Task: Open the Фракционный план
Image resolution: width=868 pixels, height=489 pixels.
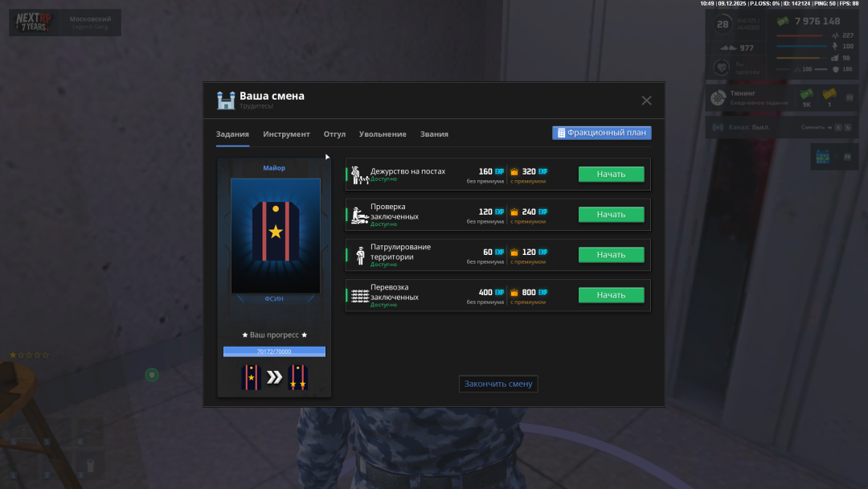Action: click(601, 133)
